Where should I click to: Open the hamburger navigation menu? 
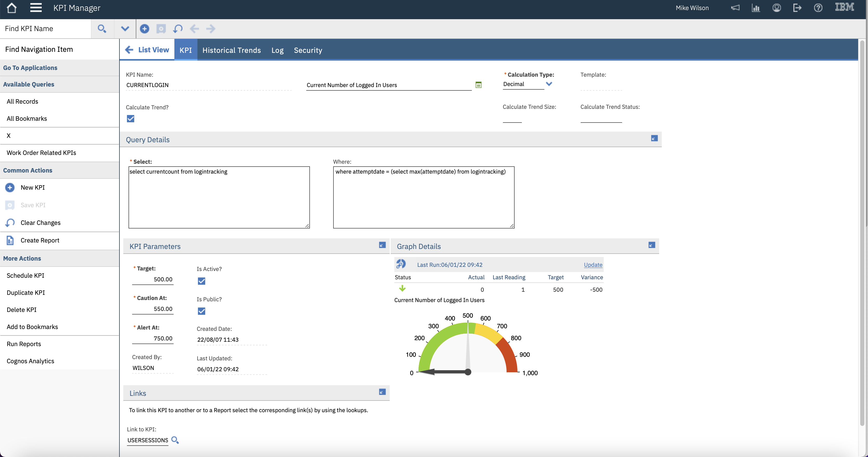(x=36, y=8)
